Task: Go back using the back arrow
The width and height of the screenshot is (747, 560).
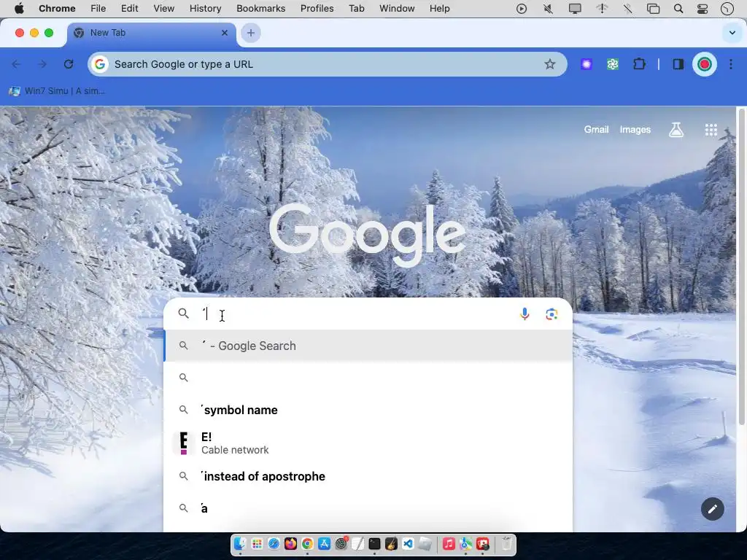Action: pyautogui.click(x=16, y=64)
